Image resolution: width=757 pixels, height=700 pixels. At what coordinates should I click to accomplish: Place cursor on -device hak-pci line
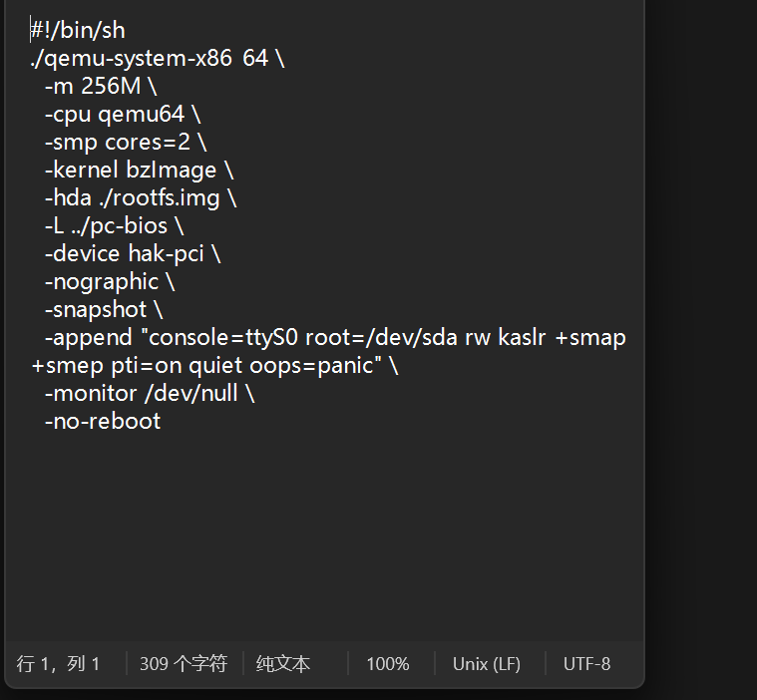[x=132, y=254]
